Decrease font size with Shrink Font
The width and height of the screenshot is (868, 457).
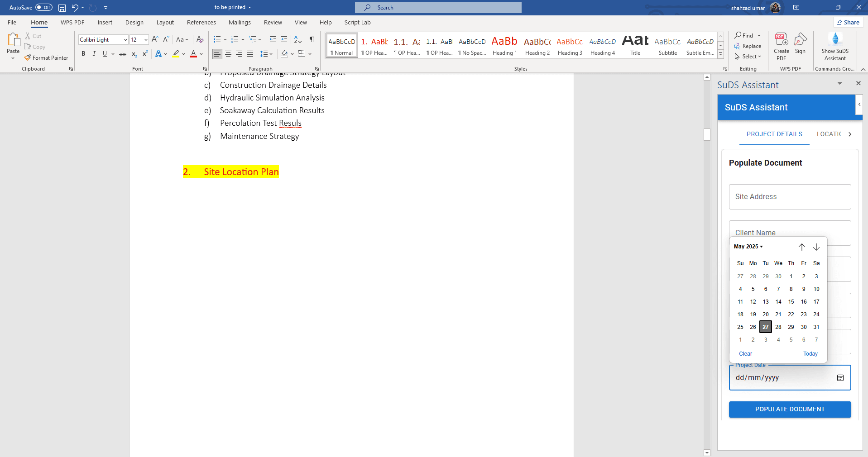166,39
